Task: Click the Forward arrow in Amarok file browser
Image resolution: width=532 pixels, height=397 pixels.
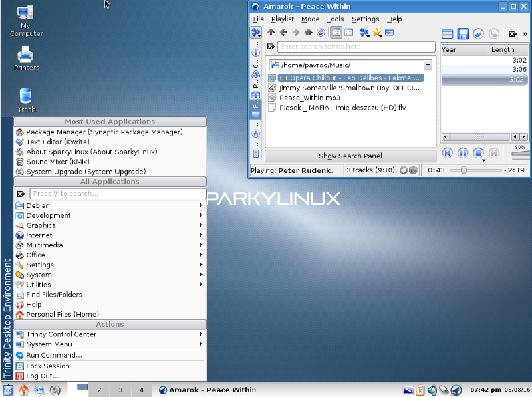Action: (x=296, y=33)
